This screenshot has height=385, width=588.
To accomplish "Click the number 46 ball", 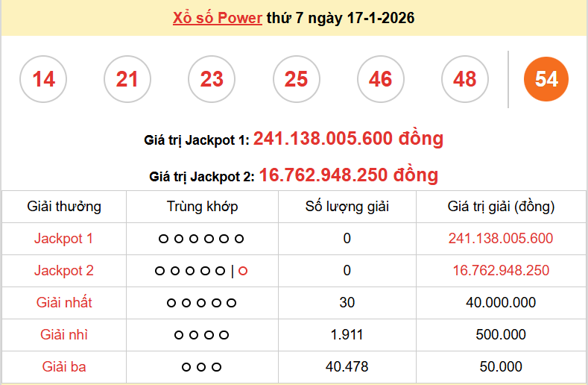I will 380,79.
